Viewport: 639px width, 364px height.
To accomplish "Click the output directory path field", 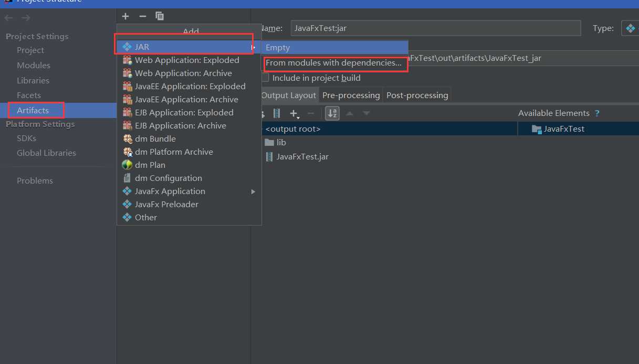I will coord(523,58).
